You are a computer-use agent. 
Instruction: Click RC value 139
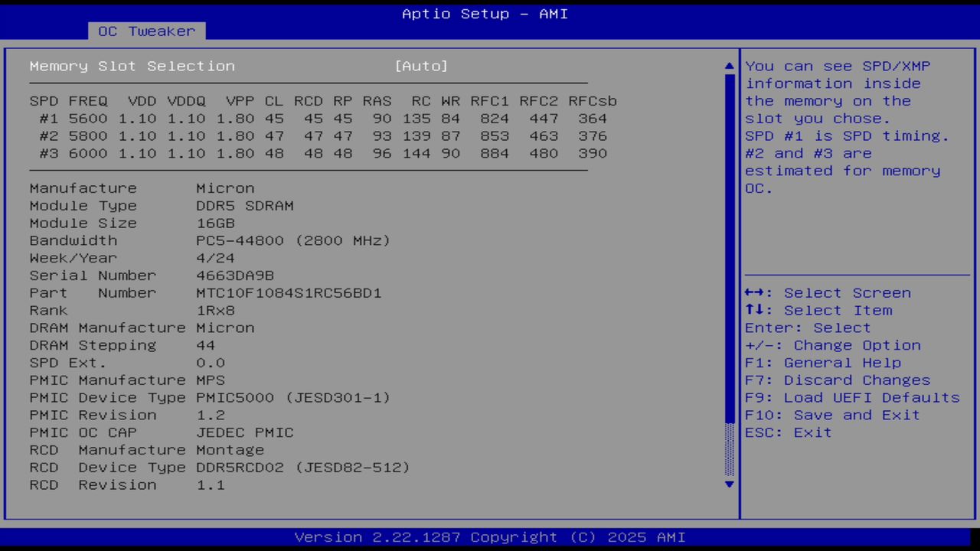(x=416, y=136)
